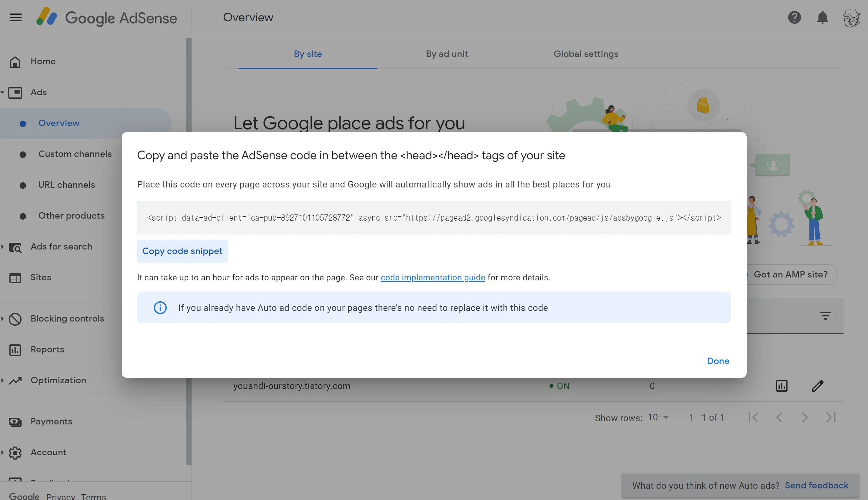
Task: Select URL channels in the sidebar
Action: 67,185
